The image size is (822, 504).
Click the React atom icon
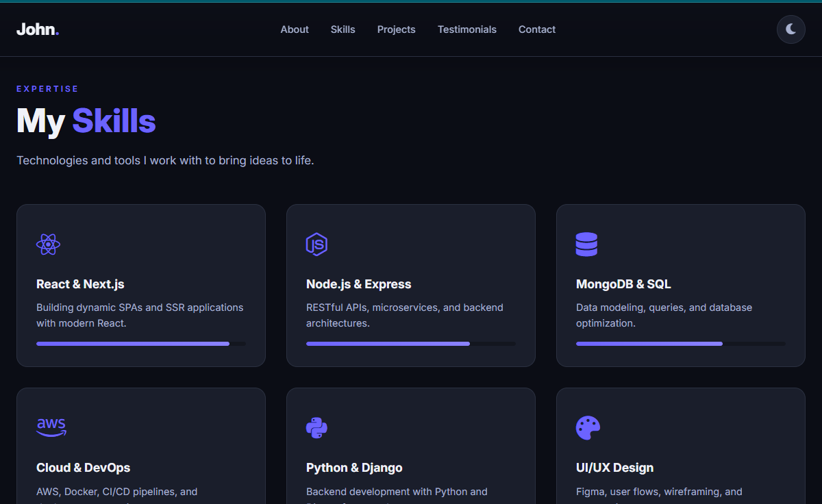(48, 244)
